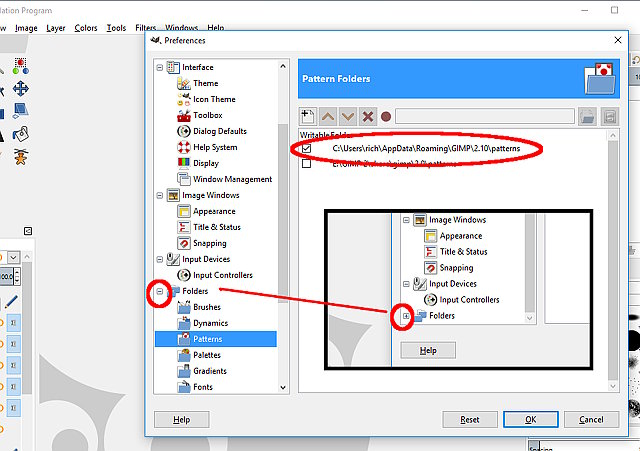The image size is (640, 451).
Task: Open the Image menu
Action: point(26,28)
